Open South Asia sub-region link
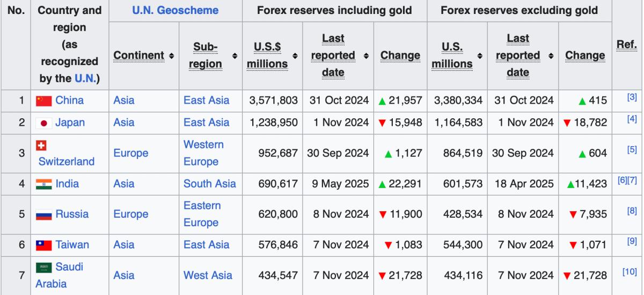The height and width of the screenshot is (295, 644). point(209,184)
